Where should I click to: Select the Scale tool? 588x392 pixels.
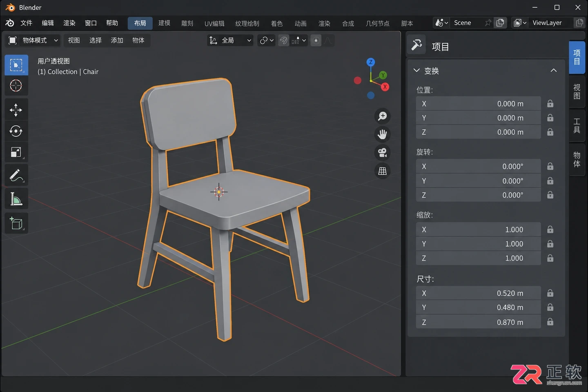coord(16,152)
